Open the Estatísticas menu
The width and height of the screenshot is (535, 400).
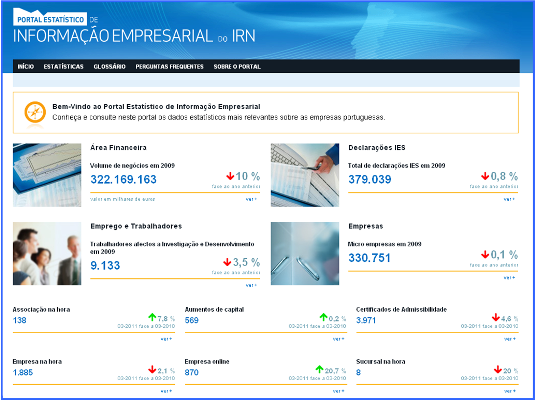click(x=63, y=67)
